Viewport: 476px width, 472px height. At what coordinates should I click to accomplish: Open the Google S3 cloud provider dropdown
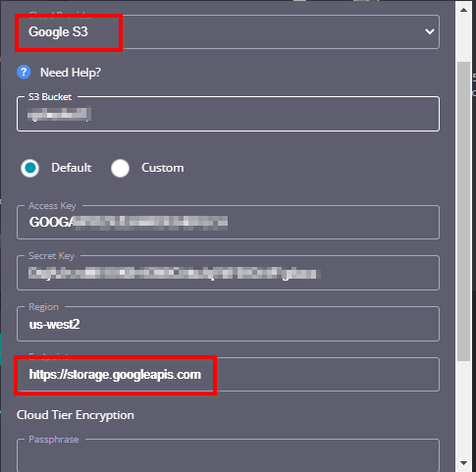pyautogui.click(x=228, y=31)
